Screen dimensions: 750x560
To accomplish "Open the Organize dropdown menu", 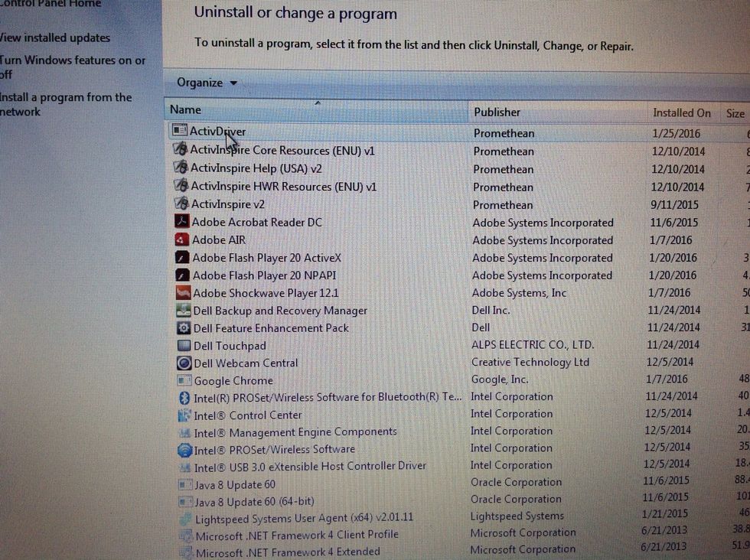I will pos(207,83).
